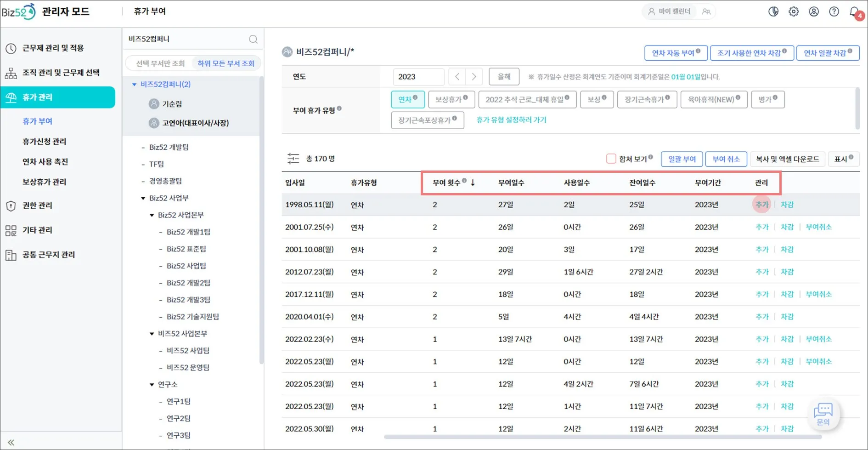Viewport: 868px width, 450px height.
Task: Select the 장기근속휴가 leave type
Action: point(647,99)
